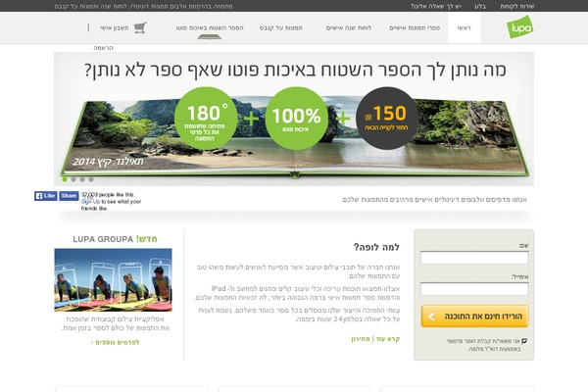
Task: Open the ראשי home tab
Action: tap(464, 27)
